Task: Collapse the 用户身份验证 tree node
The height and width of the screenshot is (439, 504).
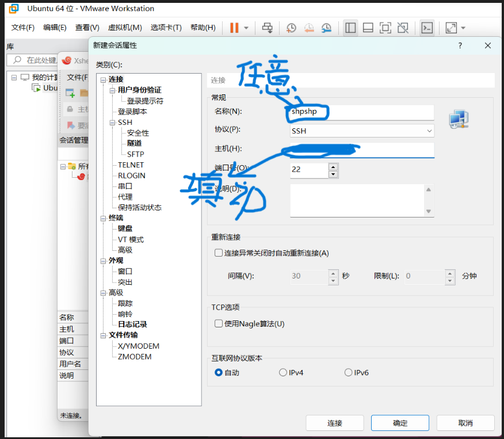Action: click(112, 90)
